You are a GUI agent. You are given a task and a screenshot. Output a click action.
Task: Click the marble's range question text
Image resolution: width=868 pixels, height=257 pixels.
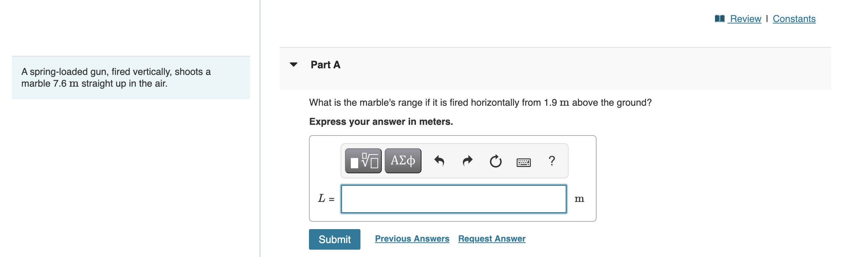tap(480, 102)
